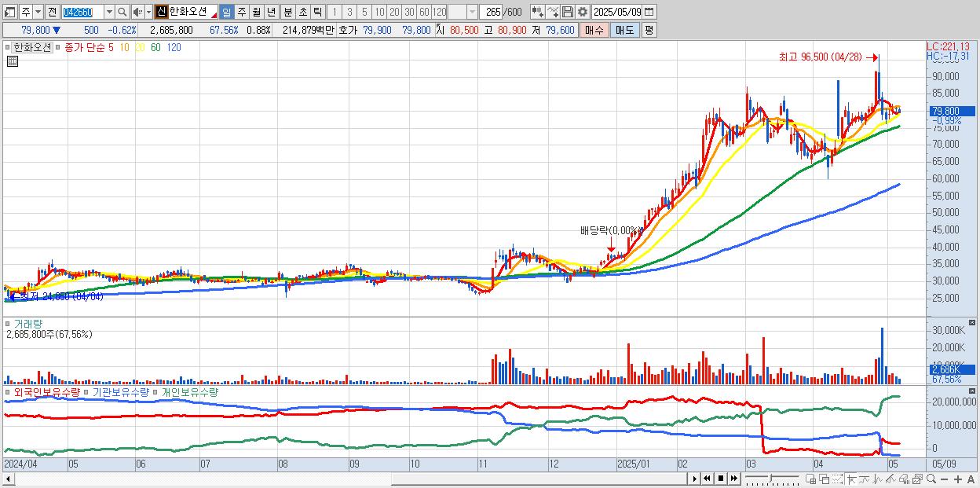Click the 매수 buy button
Screen dimensions: 980x488
point(594,30)
